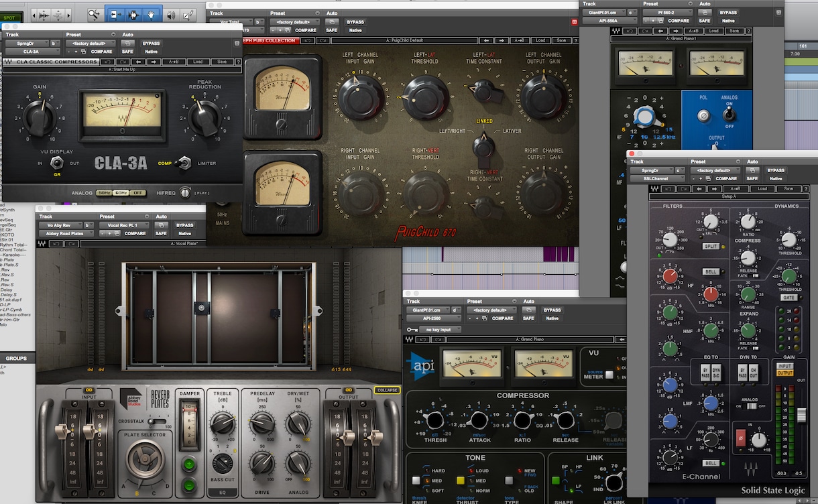Invert phase with the red SSL button
818x504 pixels.
740,438
